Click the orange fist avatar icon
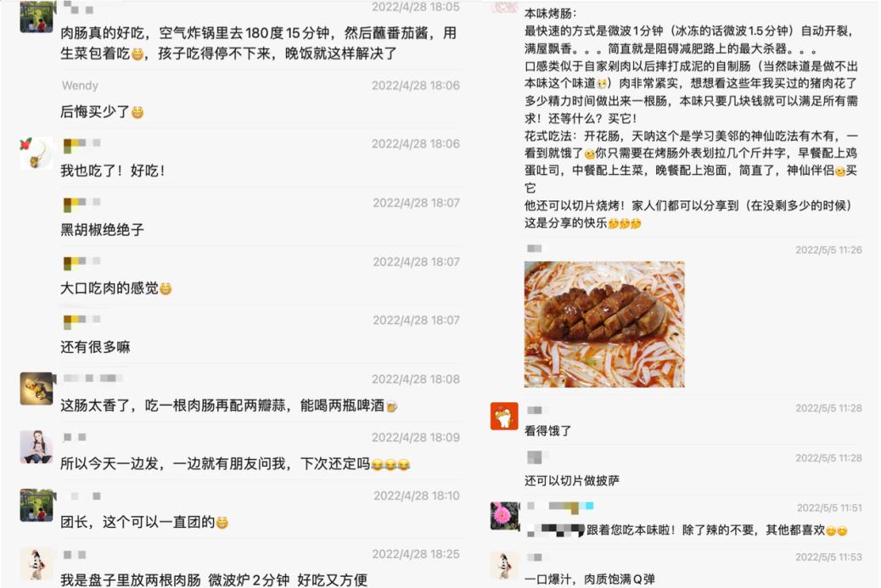The width and height of the screenshot is (881, 588). 504,416
